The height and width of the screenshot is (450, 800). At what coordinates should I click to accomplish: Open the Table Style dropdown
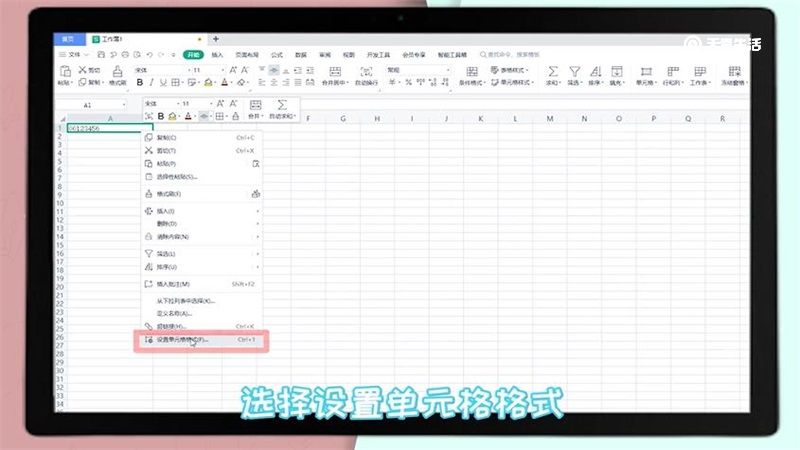[x=509, y=70]
